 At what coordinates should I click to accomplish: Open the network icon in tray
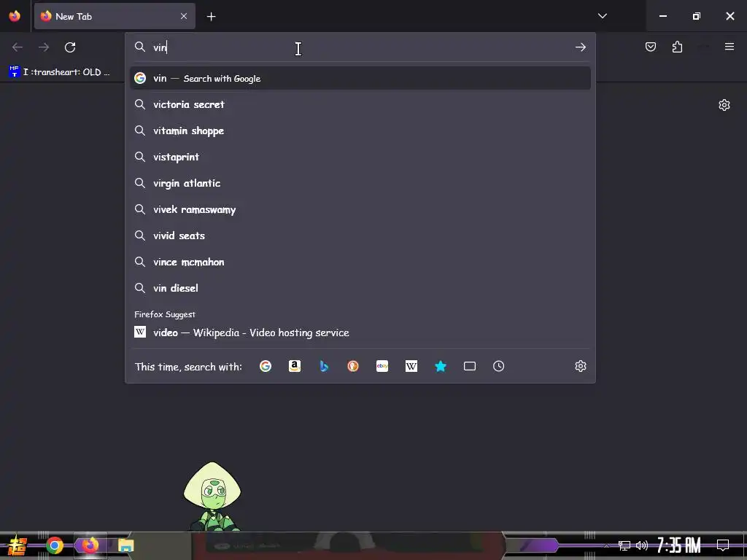[624, 545]
